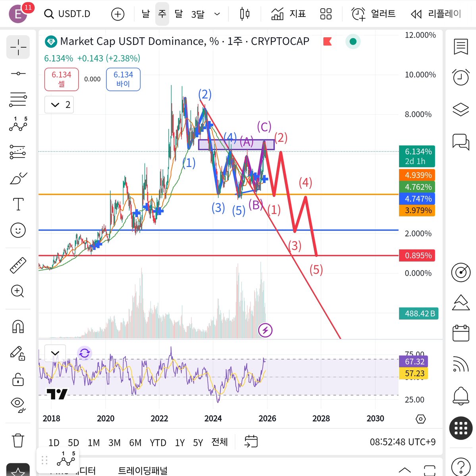Open the indicators 지표 dialog
476x476 pixels.
click(288, 14)
